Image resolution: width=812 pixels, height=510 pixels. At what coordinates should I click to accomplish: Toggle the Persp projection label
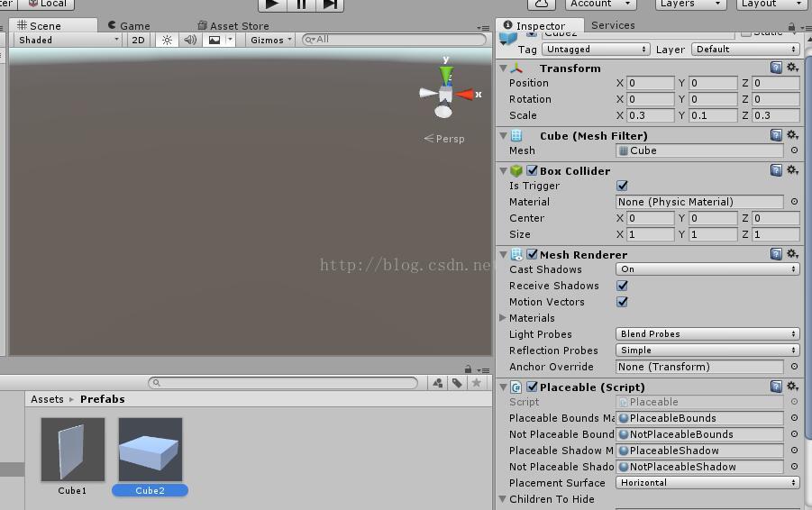pyautogui.click(x=444, y=139)
